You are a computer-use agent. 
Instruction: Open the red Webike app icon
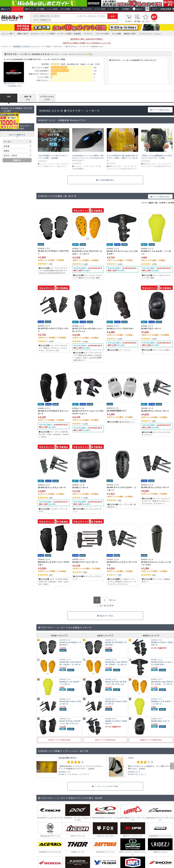coord(154,17)
